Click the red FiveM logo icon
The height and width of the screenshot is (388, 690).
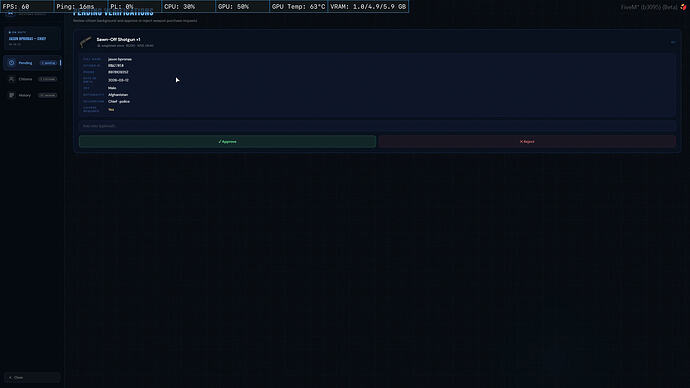click(683, 7)
